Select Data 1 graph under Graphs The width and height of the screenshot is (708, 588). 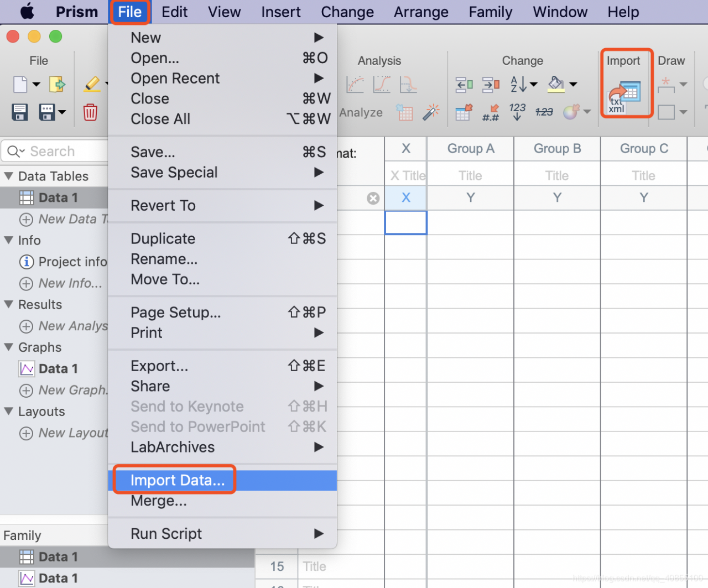coord(54,368)
